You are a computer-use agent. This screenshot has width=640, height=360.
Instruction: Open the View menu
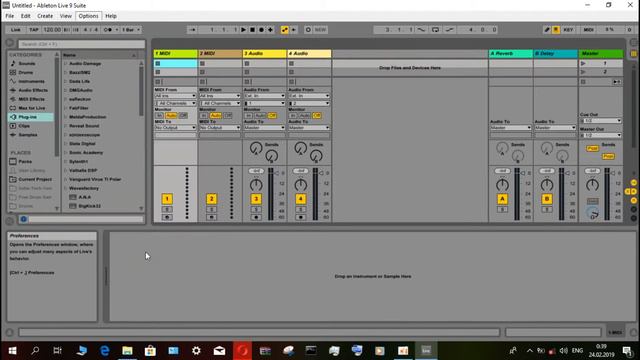[66, 16]
